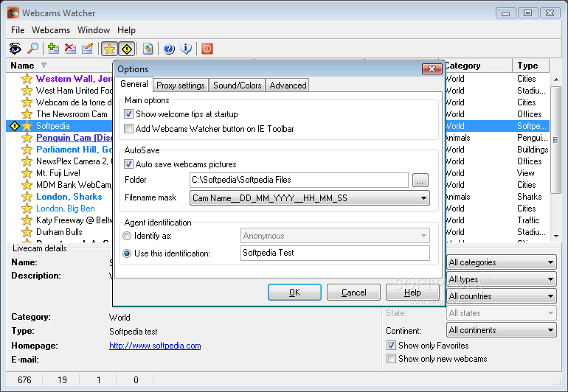Click the add webcam green plus icon

pyautogui.click(x=53, y=48)
